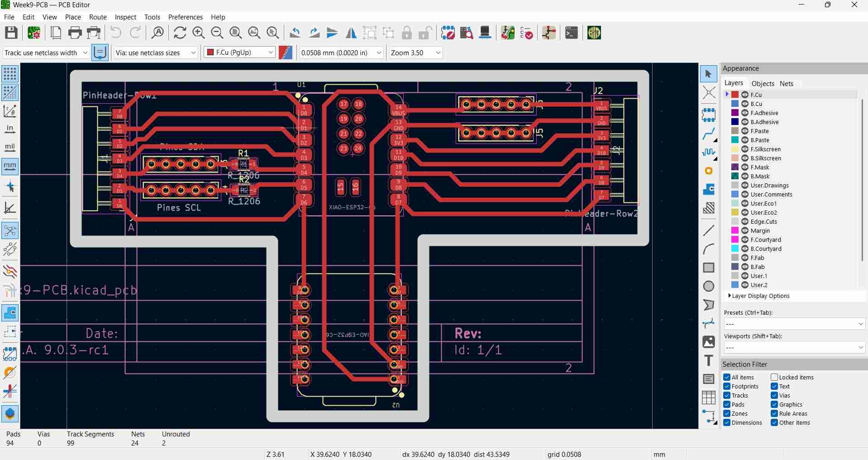Enable the Locked items filter

[x=774, y=377]
